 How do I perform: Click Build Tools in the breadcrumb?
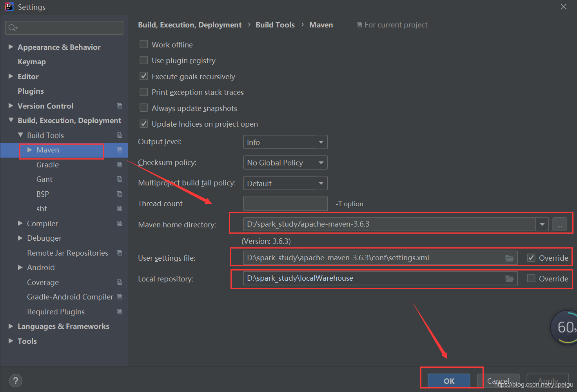(275, 25)
